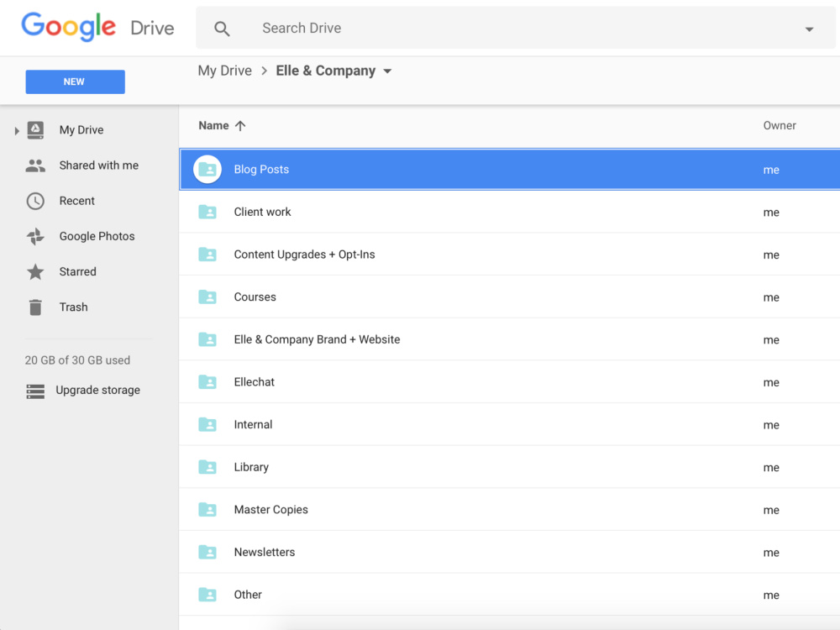This screenshot has width=840, height=630.
Task: Select Content Upgrades + Opt-Ins name
Action: point(304,255)
